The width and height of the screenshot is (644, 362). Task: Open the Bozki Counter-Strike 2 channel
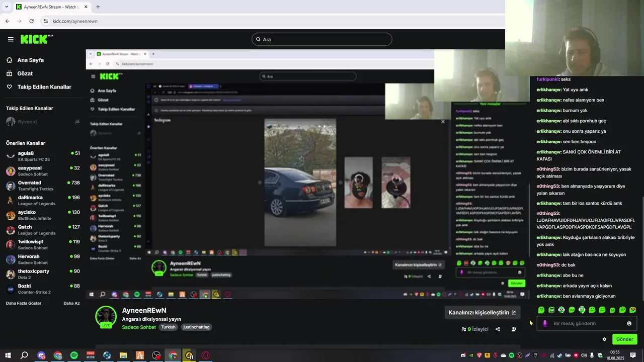coord(43,289)
